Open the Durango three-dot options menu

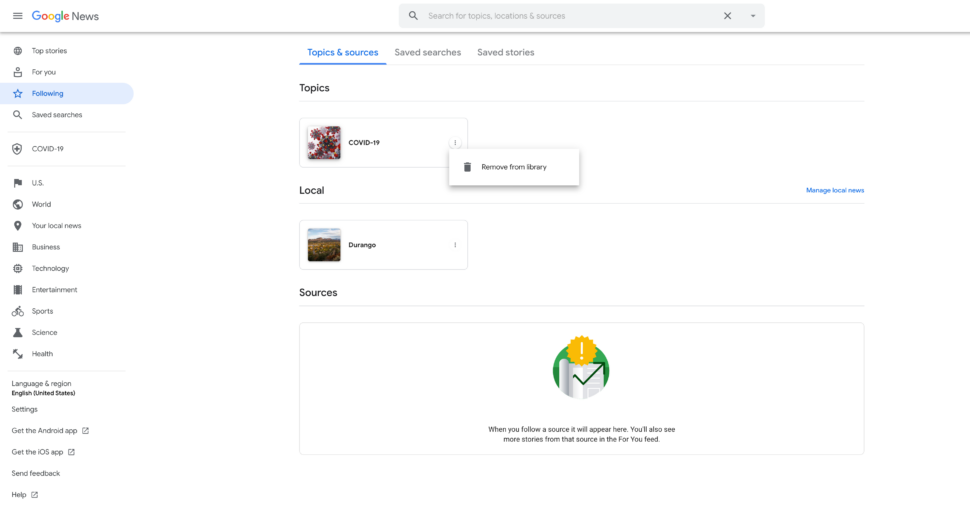[455, 245]
